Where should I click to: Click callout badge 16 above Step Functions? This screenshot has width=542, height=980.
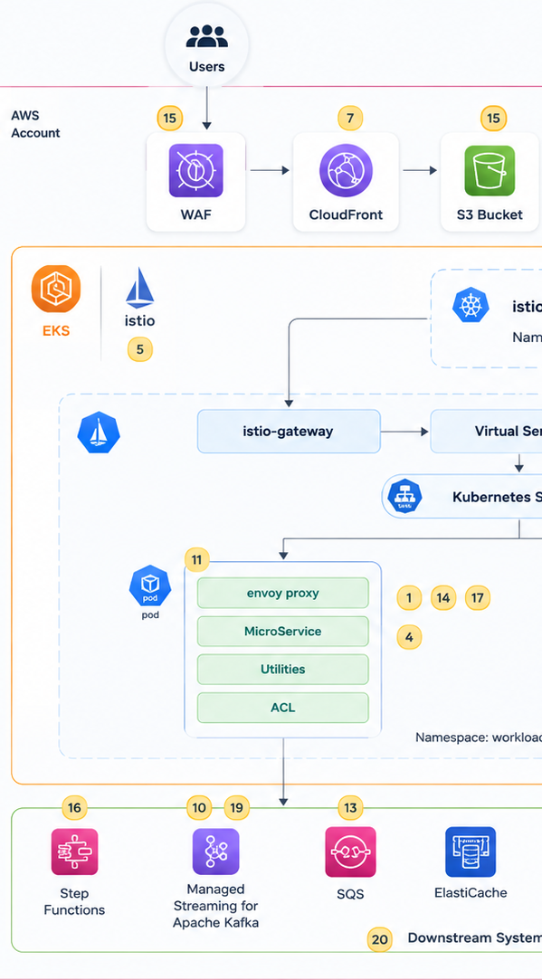[74, 808]
